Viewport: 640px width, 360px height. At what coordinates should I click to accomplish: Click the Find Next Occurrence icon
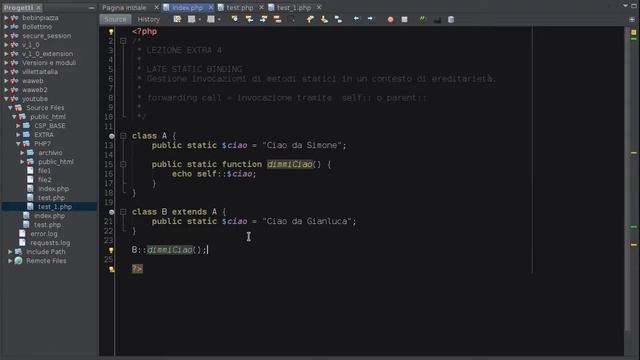(263, 19)
